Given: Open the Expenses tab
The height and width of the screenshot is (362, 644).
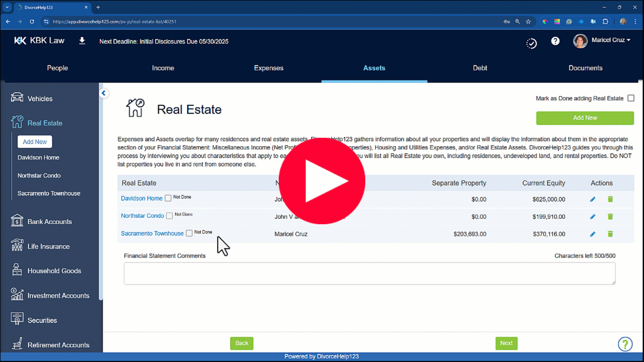Looking at the screenshot, I should point(268,68).
